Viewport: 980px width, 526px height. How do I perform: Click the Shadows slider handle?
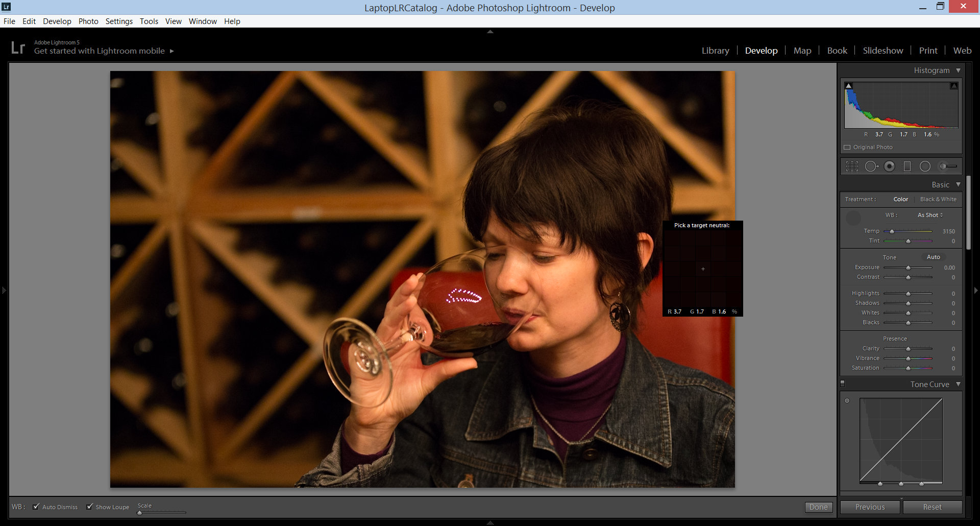908,303
